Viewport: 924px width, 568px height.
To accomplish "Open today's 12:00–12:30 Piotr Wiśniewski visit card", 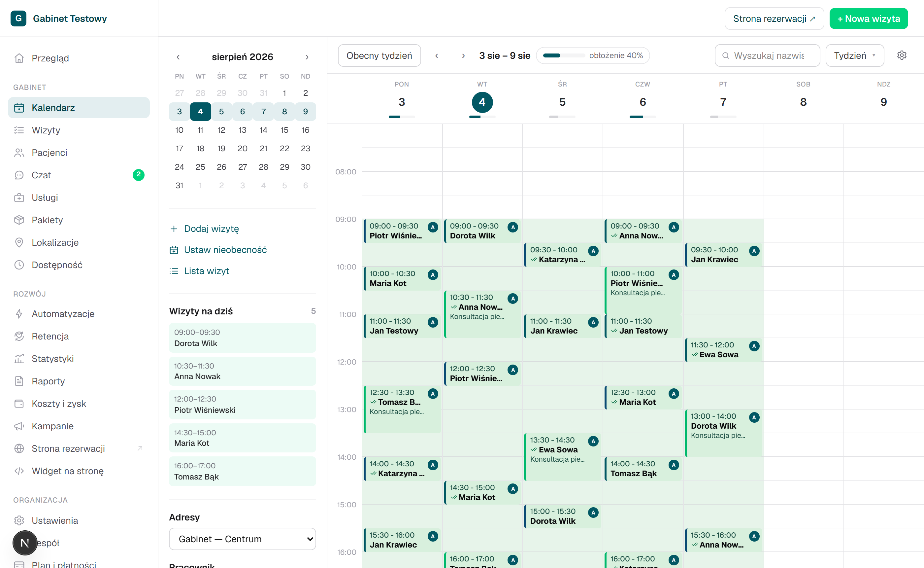I will click(243, 405).
